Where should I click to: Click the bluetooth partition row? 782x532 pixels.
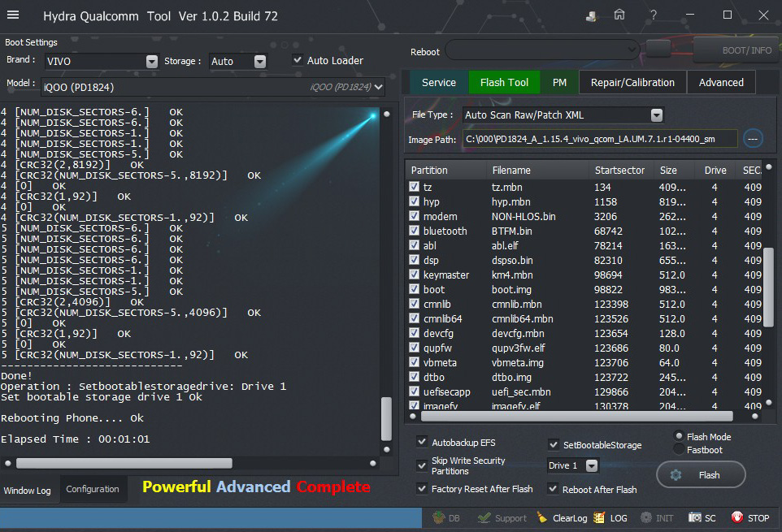pos(584,231)
